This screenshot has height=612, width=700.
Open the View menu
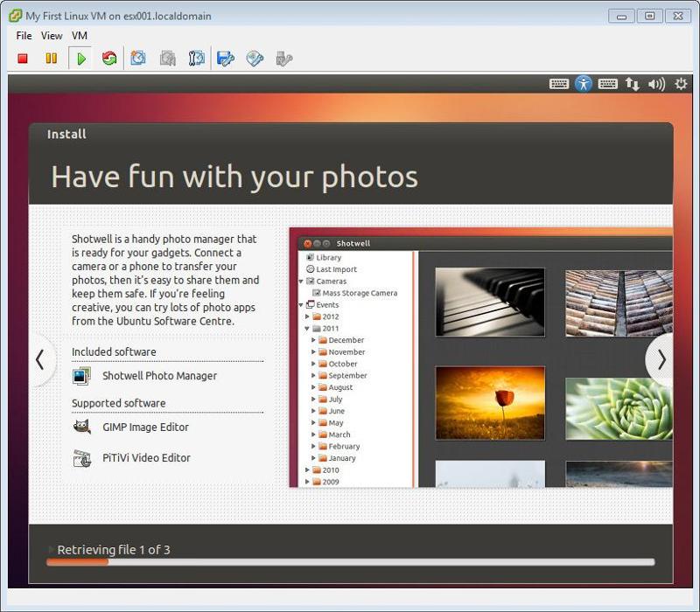(x=52, y=36)
